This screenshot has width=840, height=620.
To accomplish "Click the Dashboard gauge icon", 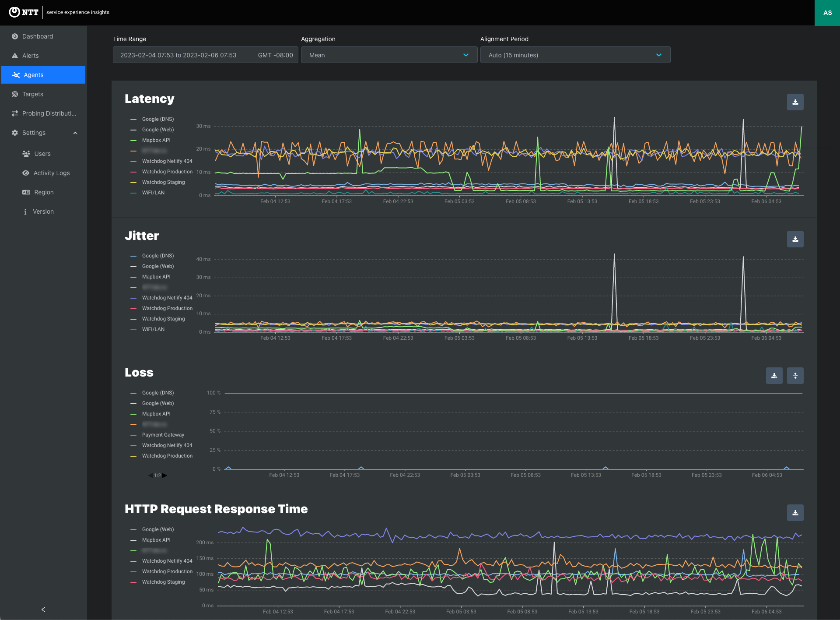I will tap(15, 36).
